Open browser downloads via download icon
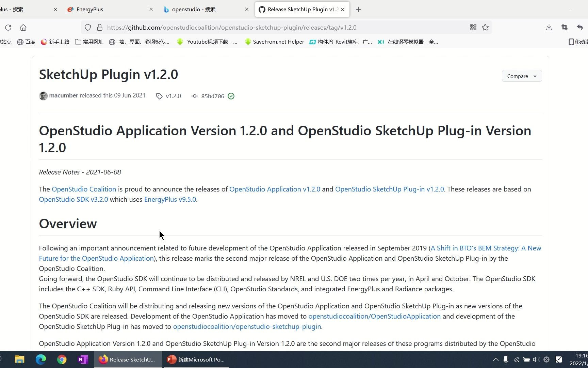 click(549, 27)
